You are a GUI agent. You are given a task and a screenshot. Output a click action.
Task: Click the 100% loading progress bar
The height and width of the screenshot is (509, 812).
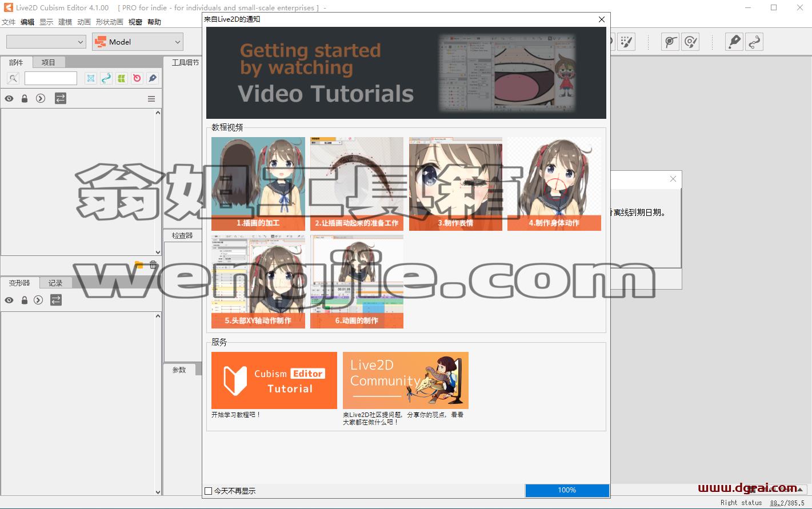567,490
